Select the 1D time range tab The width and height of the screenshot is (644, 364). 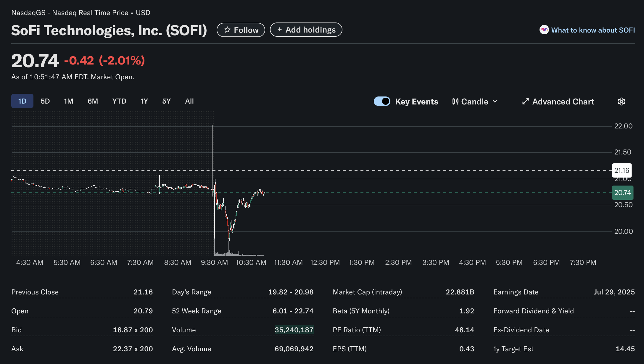coord(22,101)
